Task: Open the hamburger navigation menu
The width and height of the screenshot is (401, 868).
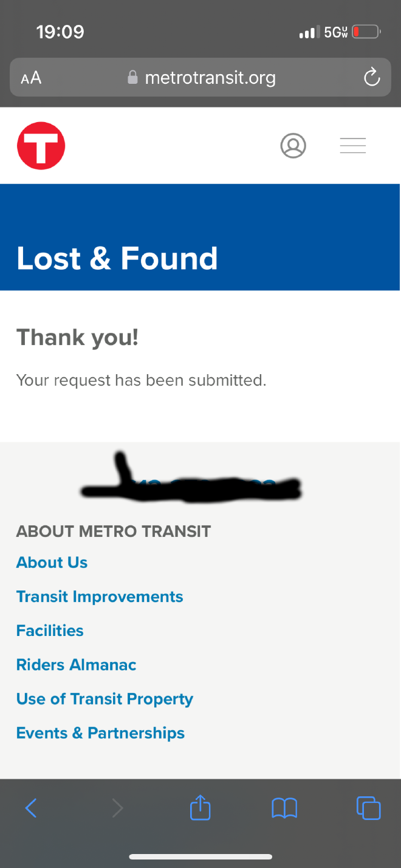Action: click(x=352, y=145)
